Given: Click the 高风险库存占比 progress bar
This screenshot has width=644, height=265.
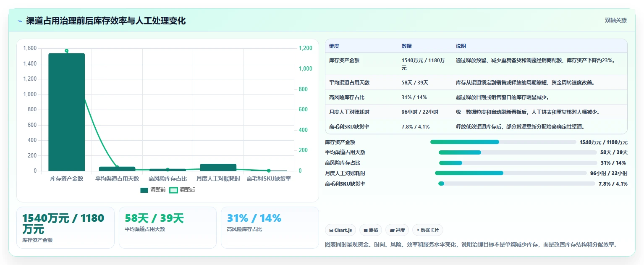Looking at the screenshot, I should click(518, 163).
